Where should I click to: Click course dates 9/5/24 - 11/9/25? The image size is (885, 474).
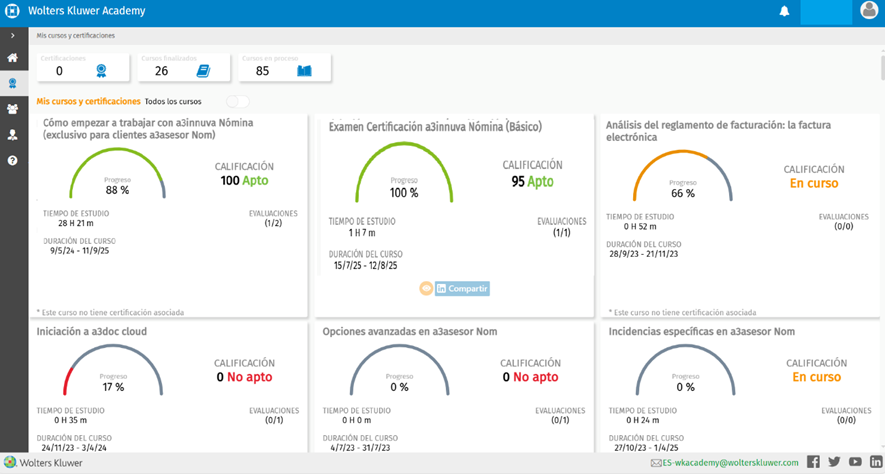pos(80,251)
